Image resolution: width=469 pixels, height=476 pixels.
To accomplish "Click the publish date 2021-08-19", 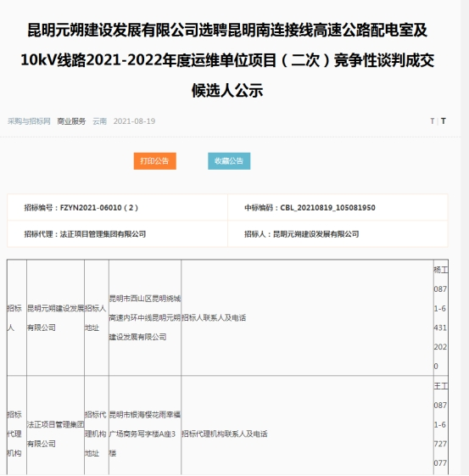I will coord(134,121).
